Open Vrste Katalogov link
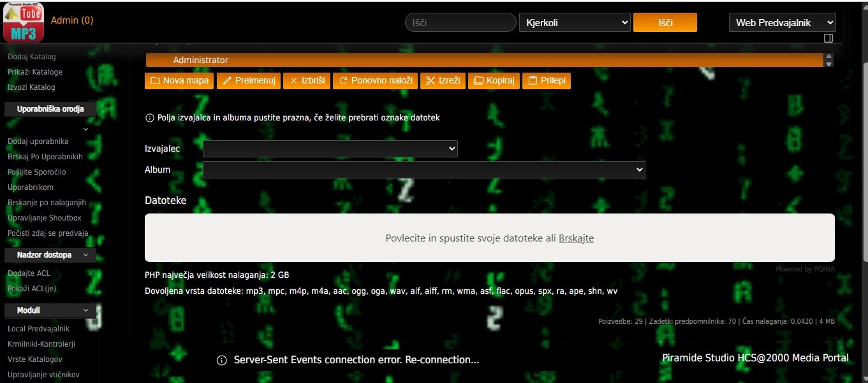 coord(35,359)
